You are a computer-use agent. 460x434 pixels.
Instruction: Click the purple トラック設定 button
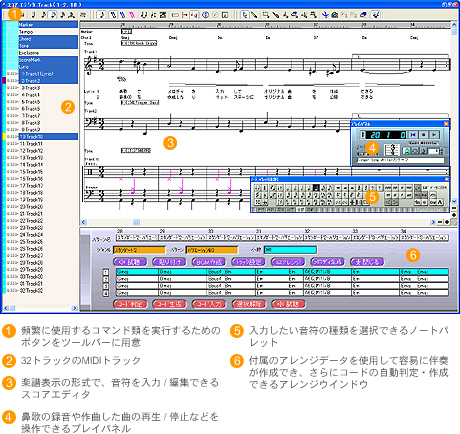point(248,262)
